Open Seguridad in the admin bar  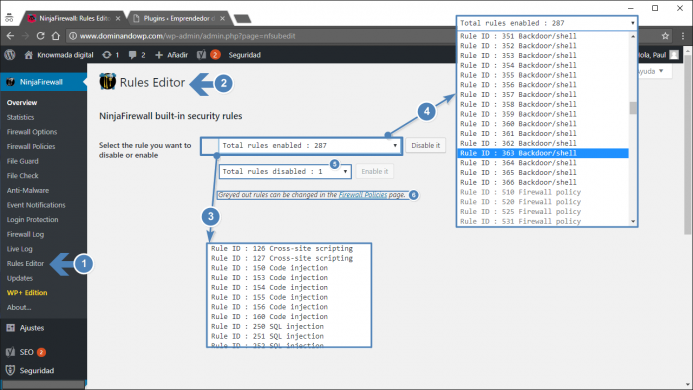(244, 55)
